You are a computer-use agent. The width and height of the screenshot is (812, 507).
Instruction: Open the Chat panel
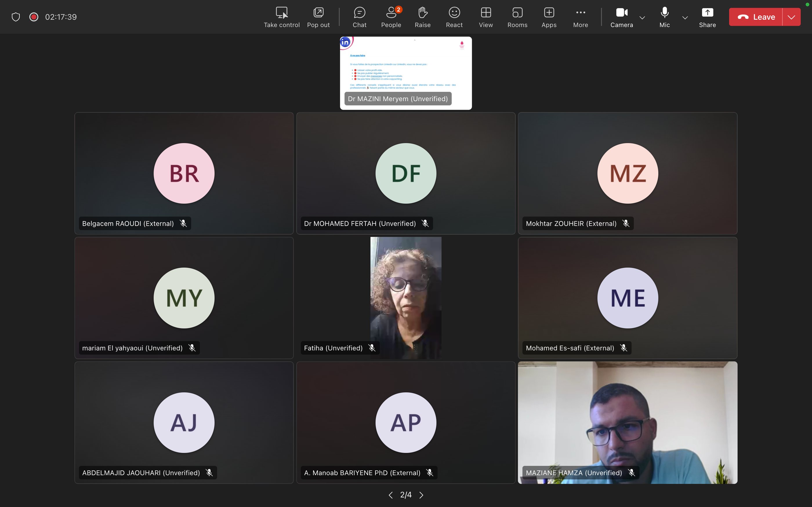pos(359,17)
